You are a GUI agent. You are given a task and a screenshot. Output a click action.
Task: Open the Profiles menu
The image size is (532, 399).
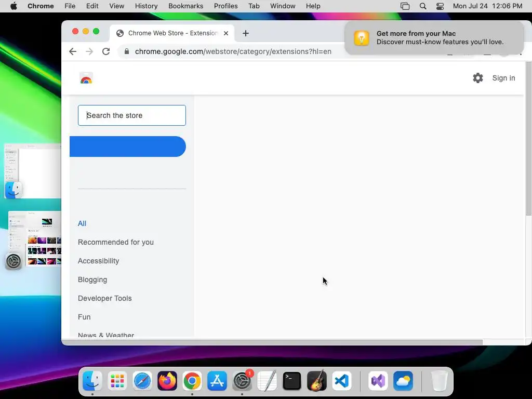pyautogui.click(x=225, y=6)
